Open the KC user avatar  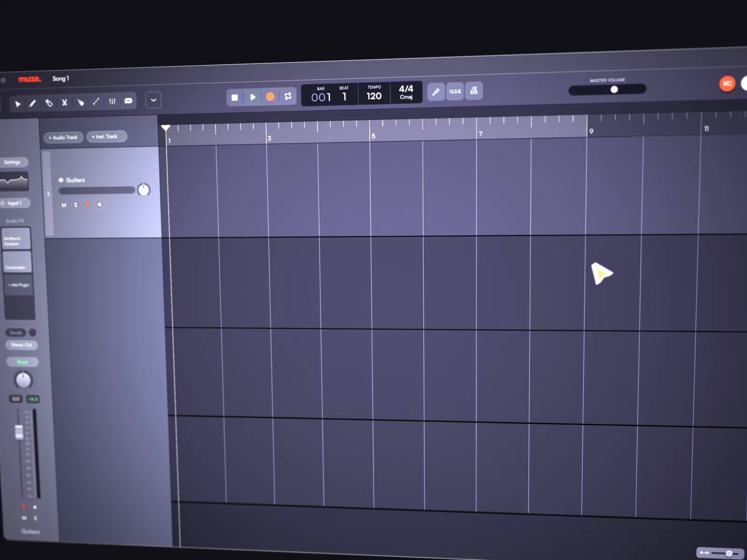click(x=727, y=84)
